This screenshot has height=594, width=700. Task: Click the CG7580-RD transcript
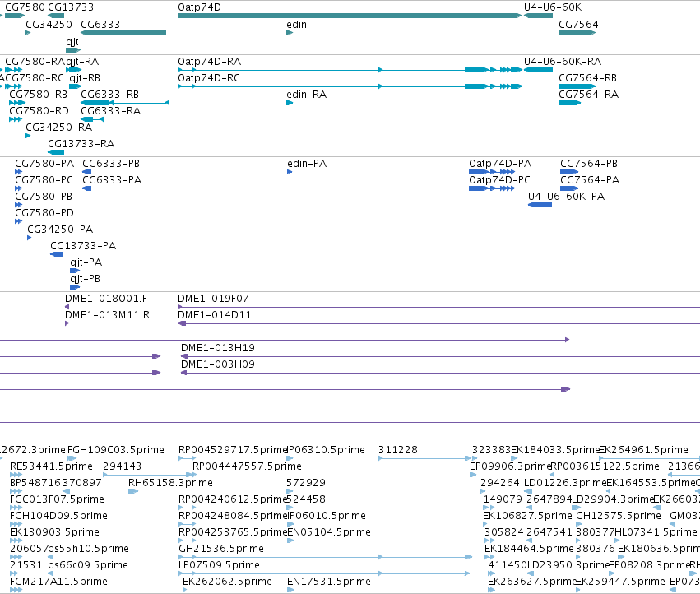[x=16, y=119]
